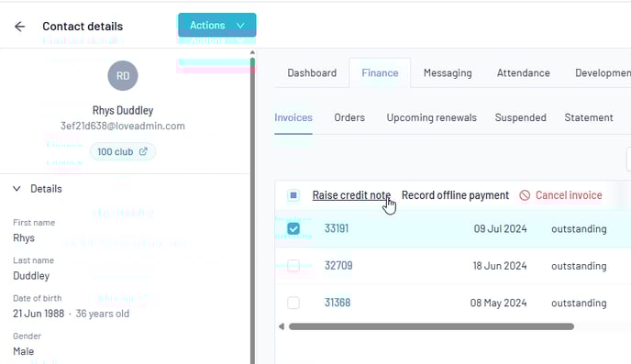Open the Upcoming renewals sub-tab
The height and width of the screenshot is (364, 631).
point(431,117)
